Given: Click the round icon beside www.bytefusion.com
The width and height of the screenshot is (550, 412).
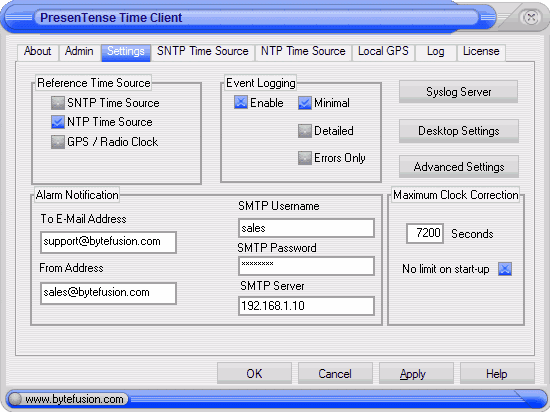Looking at the screenshot, I should point(15,399).
